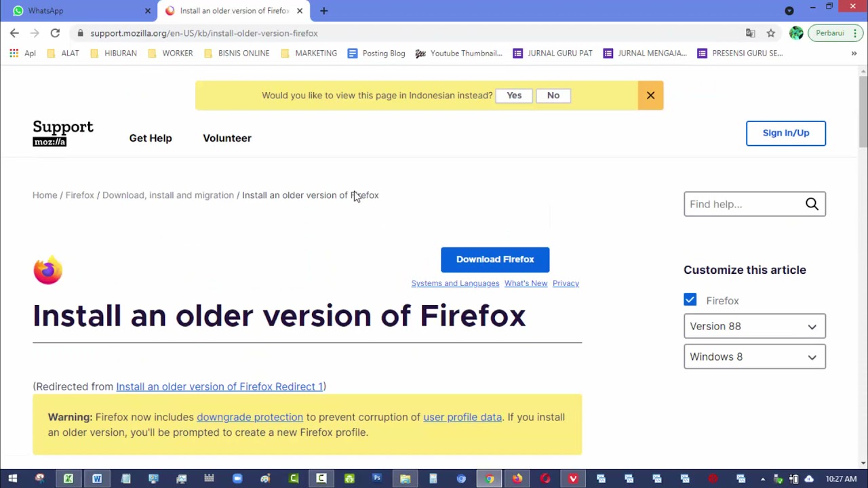
Task: Click the Firefox logo beside article title
Action: click(x=47, y=270)
